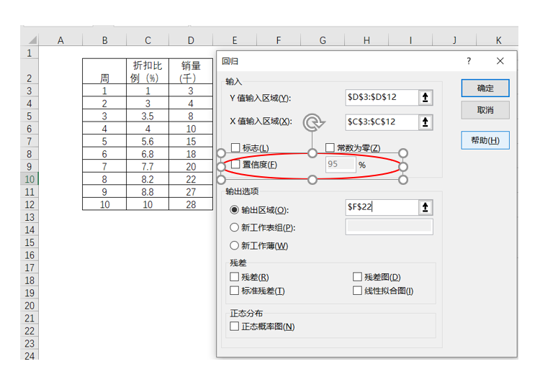The height and width of the screenshot is (392, 558).
Task: Tick 正态概率图(N) checkbox
Action: pyautogui.click(x=234, y=327)
